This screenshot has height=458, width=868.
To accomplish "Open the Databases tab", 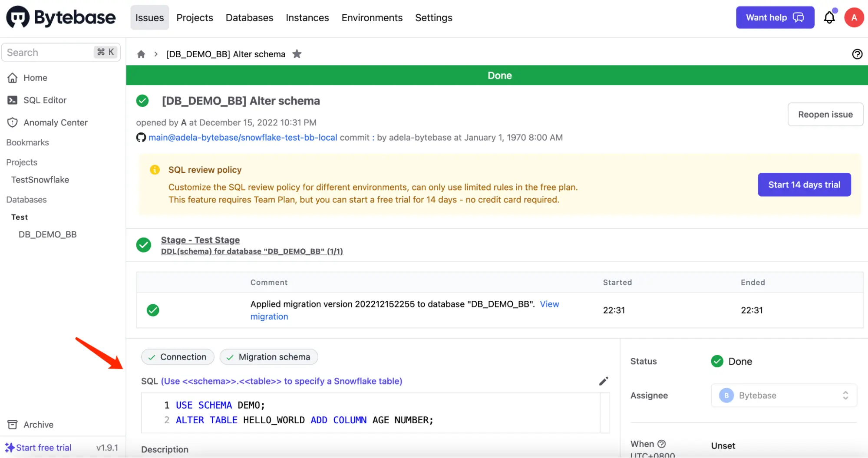I will [x=249, y=18].
